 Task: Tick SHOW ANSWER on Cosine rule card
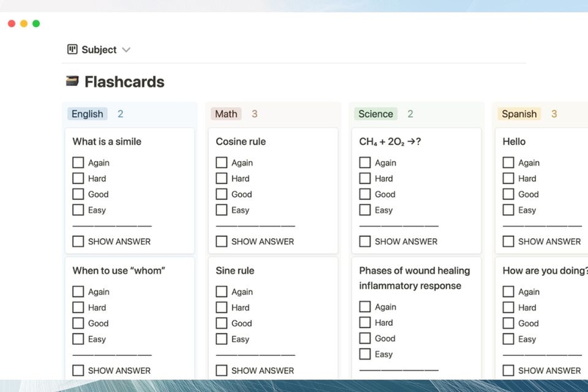[x=221, y=241]
